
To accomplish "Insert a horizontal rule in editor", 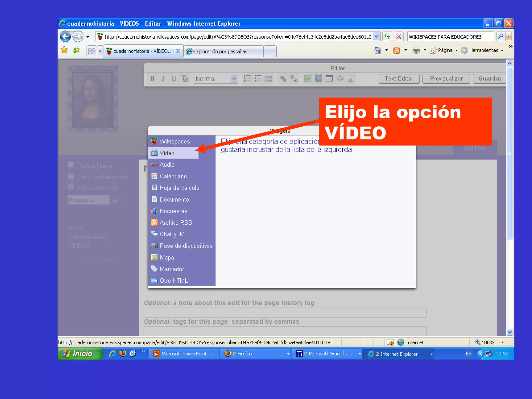I will 269,78.
